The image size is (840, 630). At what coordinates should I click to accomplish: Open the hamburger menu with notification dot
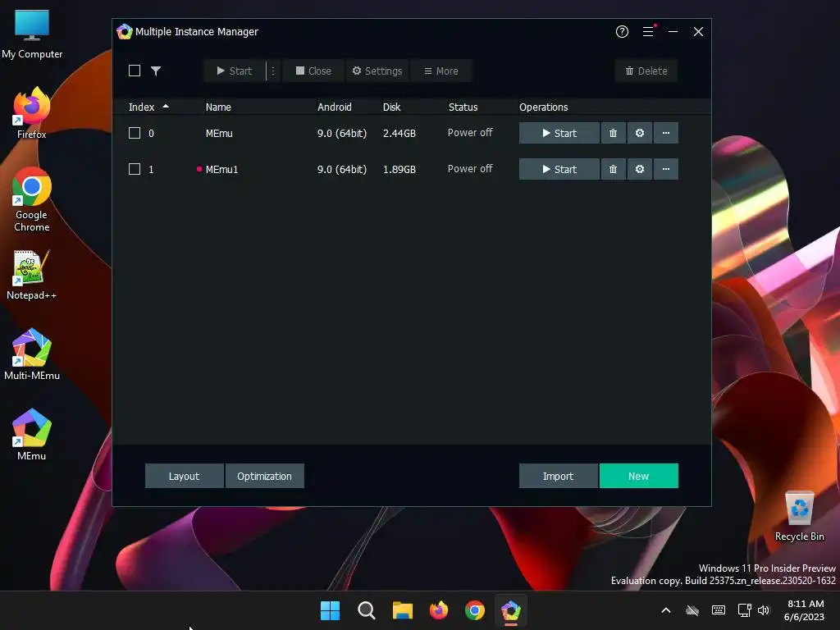[648, 32]
